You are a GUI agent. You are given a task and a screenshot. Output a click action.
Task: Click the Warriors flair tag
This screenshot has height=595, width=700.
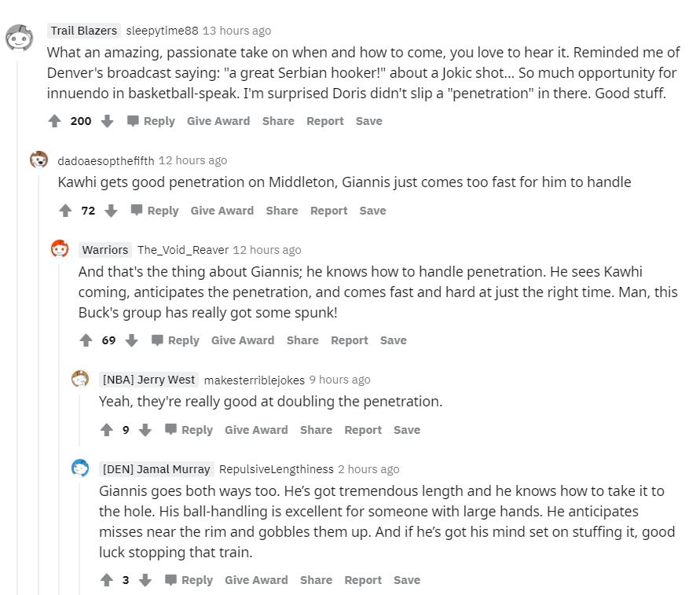coord(105,250)
